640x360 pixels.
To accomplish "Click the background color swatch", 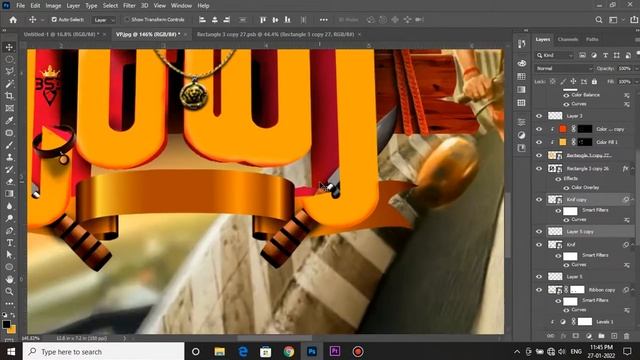I will coord(12,329).
